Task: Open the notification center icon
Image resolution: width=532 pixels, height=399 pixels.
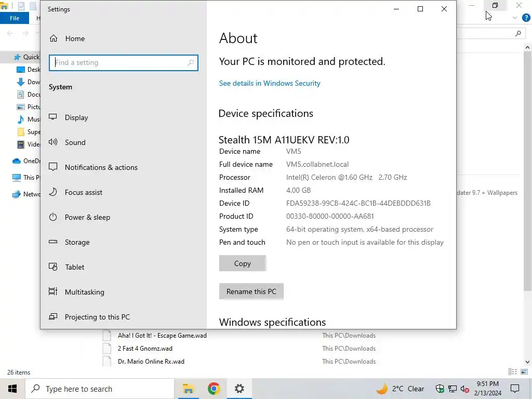Action: click(515, 389)
